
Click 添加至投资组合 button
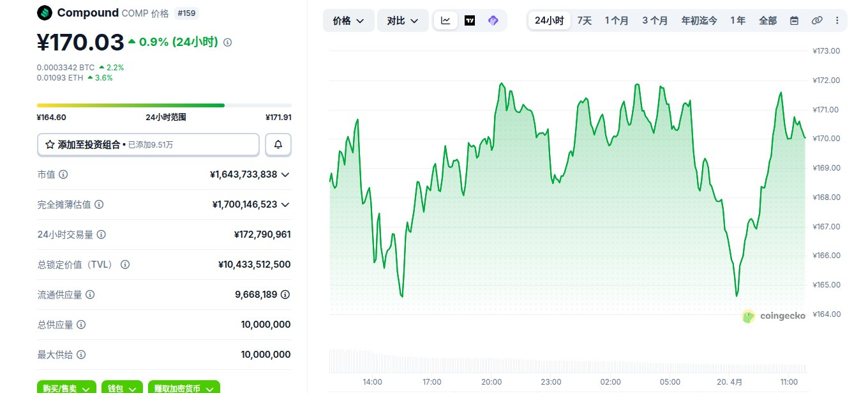coord(148,144)
